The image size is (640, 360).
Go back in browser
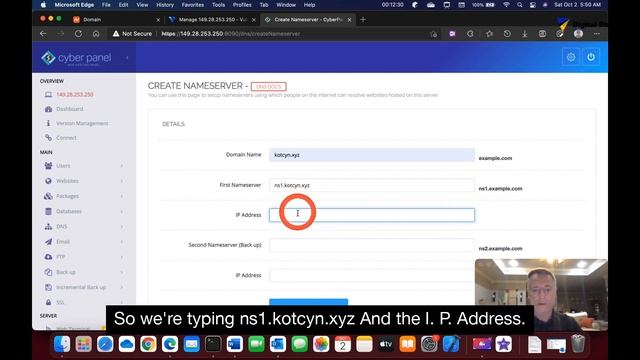pos(43,34)
